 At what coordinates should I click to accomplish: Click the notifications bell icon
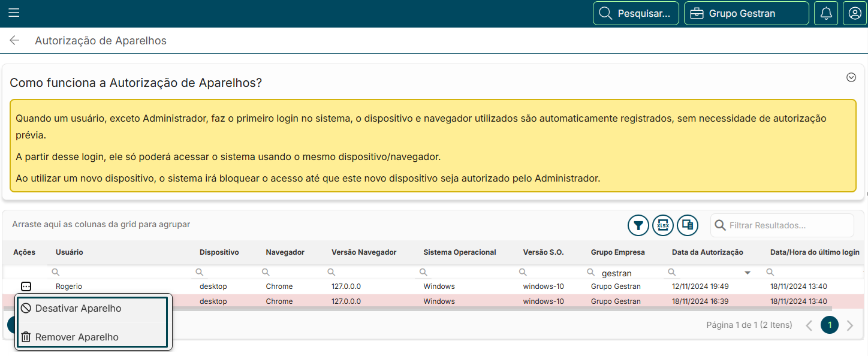(826, 13)
